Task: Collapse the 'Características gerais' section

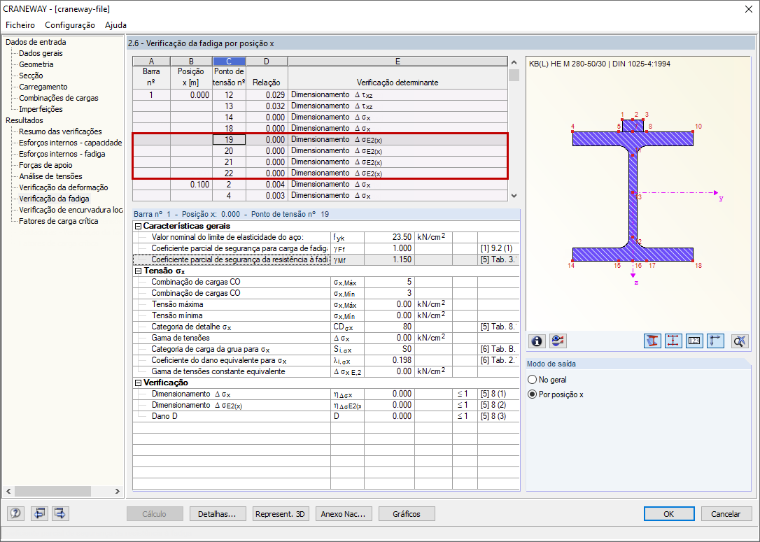Action: [x=138, y=226]
